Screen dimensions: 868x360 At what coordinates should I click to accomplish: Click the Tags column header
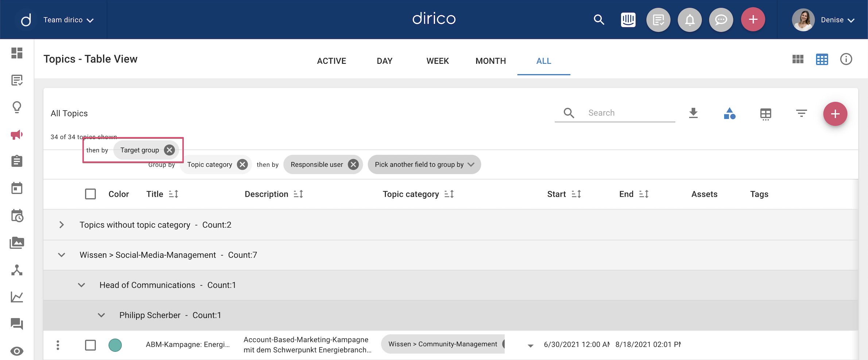[x=759, y=194]
